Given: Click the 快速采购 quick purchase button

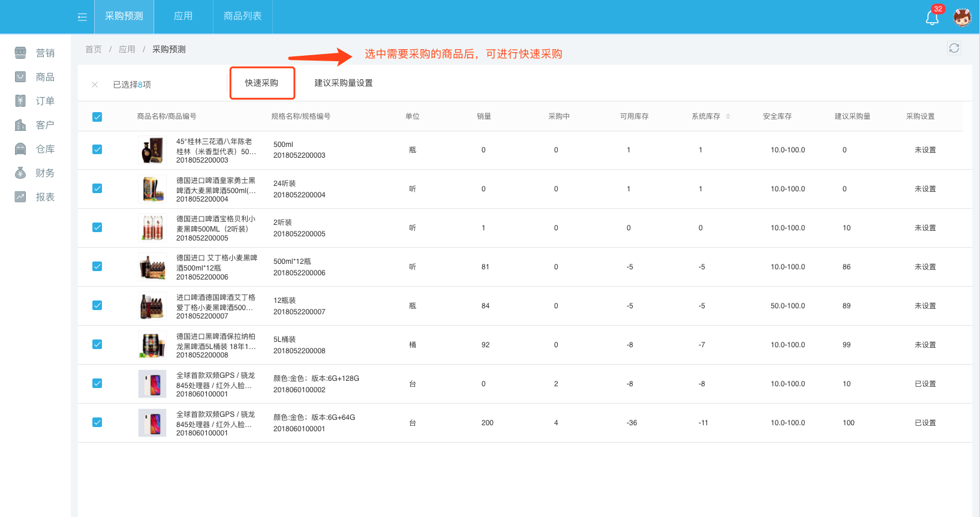Looking at the screenshot, I should (262, 83).
